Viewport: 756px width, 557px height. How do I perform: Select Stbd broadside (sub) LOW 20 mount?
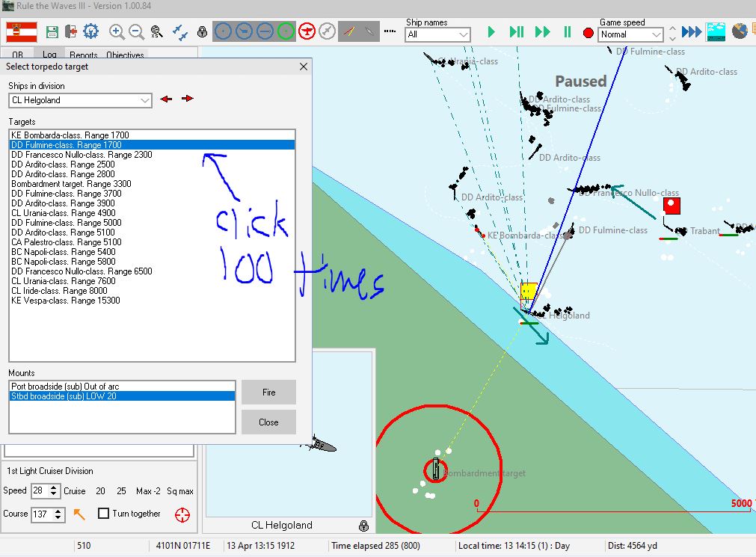122,396
